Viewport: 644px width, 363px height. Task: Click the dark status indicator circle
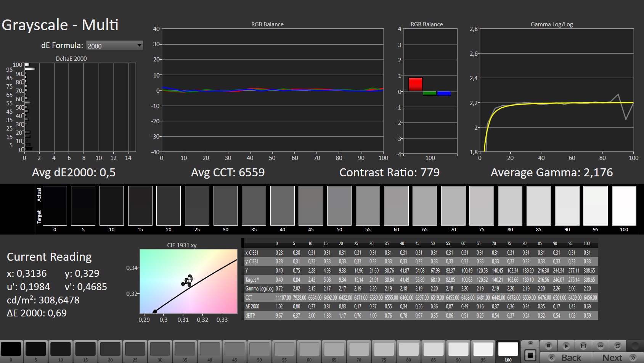635,346
